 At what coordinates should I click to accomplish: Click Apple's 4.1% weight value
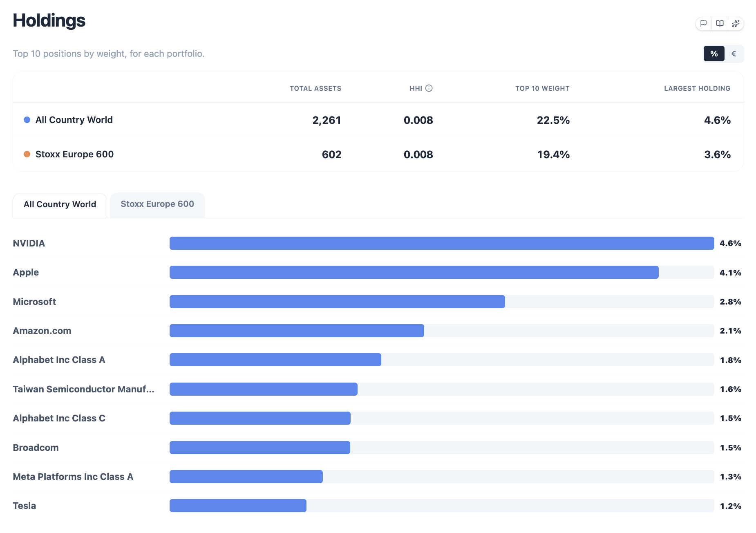point(730,273)
